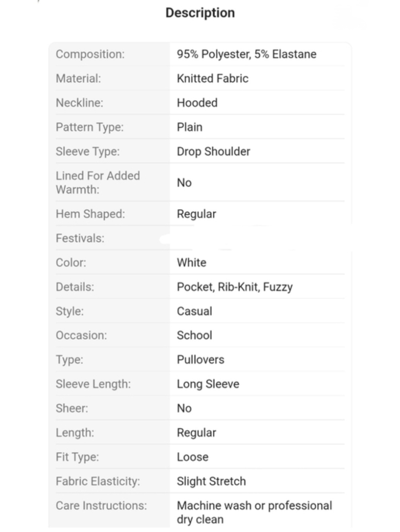
Task: Select the Long Sleeve value
Action: pyautogui.click(x=208, y=384)
